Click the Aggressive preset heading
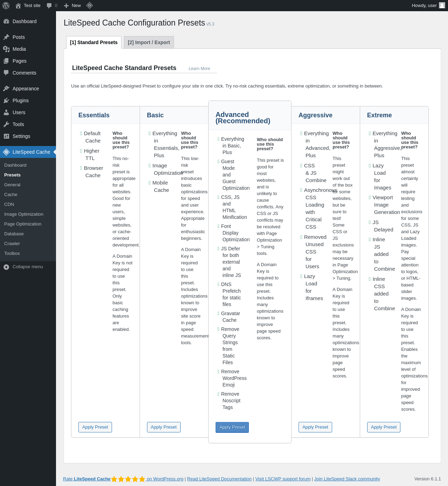This screenshot has width=448, height=486. coord(315,115)
